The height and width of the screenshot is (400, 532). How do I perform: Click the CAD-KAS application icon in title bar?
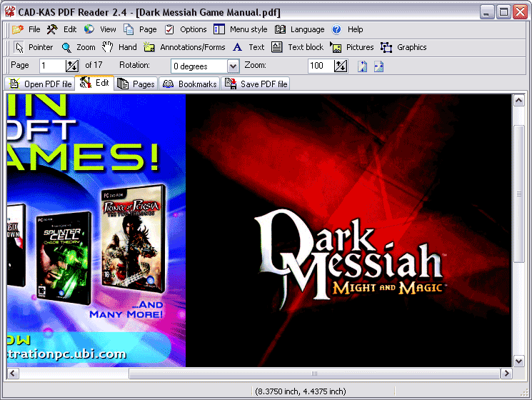click(10, 11)
